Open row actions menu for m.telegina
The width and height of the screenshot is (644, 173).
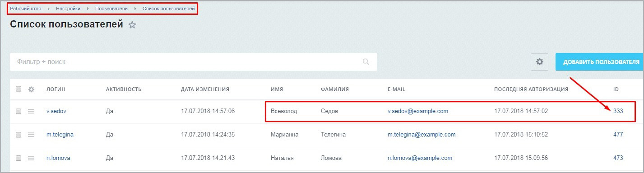click(x=31, y=135)
